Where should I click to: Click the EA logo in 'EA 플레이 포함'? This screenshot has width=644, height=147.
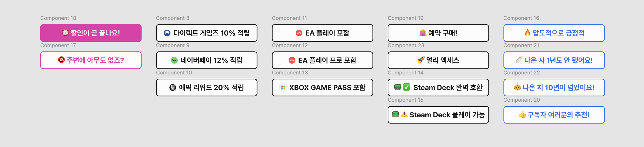(x=299, y=33)
